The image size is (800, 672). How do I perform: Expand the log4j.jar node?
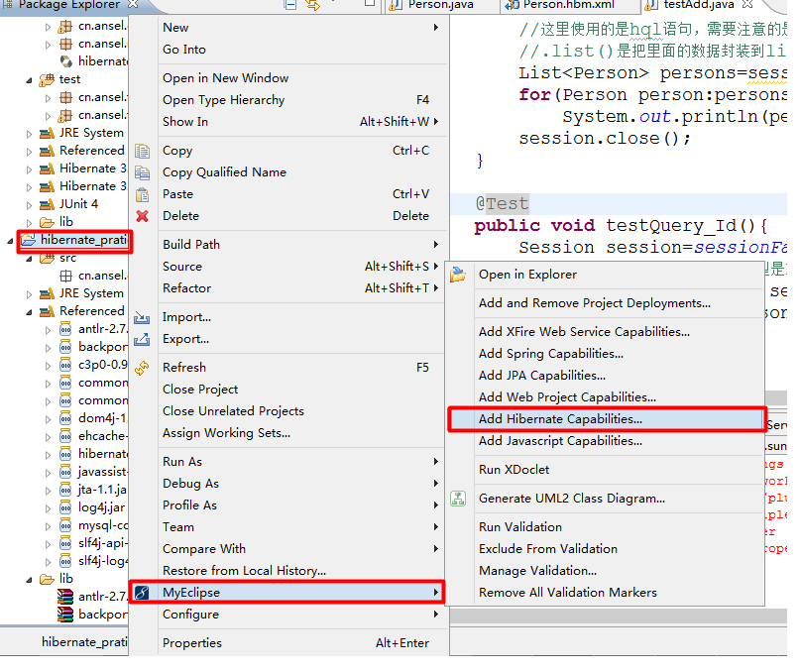(48, 508)
